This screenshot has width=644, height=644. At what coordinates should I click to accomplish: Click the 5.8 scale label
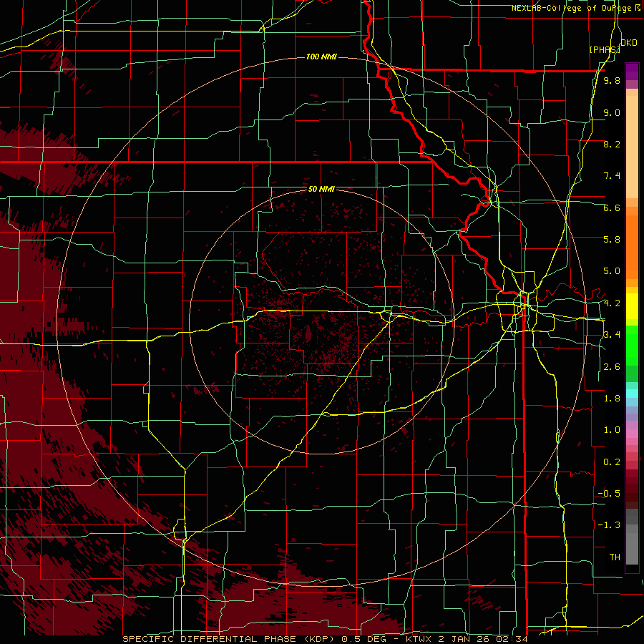pyautogui.click(x=612, y=240)
